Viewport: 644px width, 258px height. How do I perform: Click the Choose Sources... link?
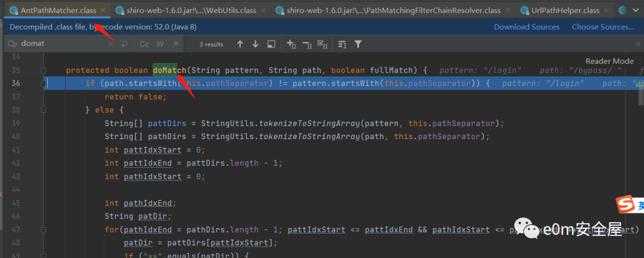coord(603,27)
